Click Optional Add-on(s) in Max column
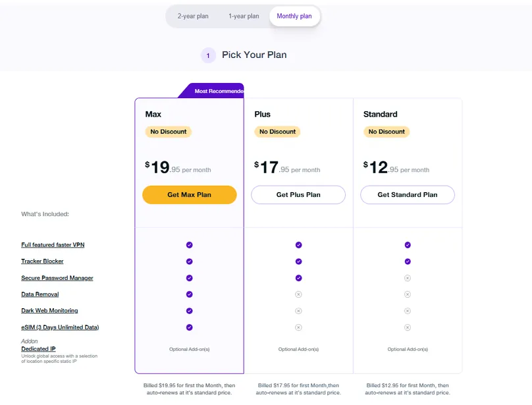 click(x=190, y=349)
